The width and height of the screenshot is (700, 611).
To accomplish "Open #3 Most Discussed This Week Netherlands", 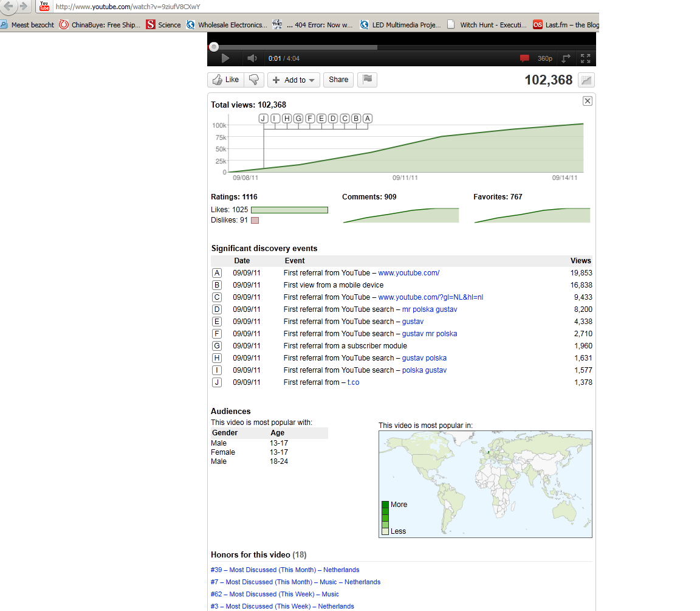I will pos(282,606).
